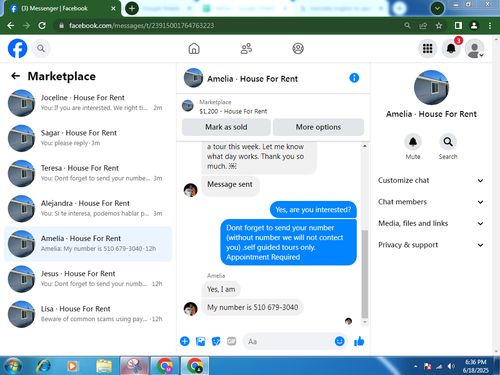Viewport: 500px width, 375px height.
Task: Launch Internet Explorer from taskbar
Action: pos(44,366)
